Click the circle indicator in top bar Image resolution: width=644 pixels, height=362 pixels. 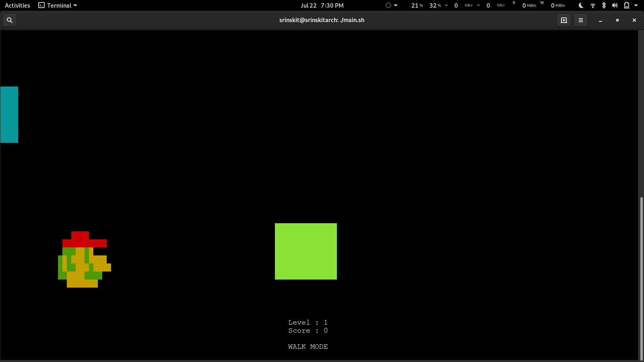click(388, 5)
